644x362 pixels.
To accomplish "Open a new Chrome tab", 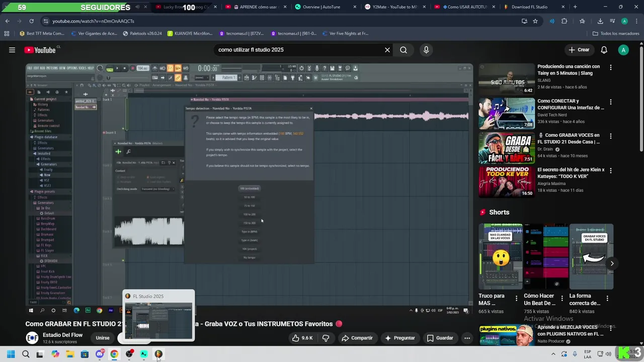I will [575, 7].
